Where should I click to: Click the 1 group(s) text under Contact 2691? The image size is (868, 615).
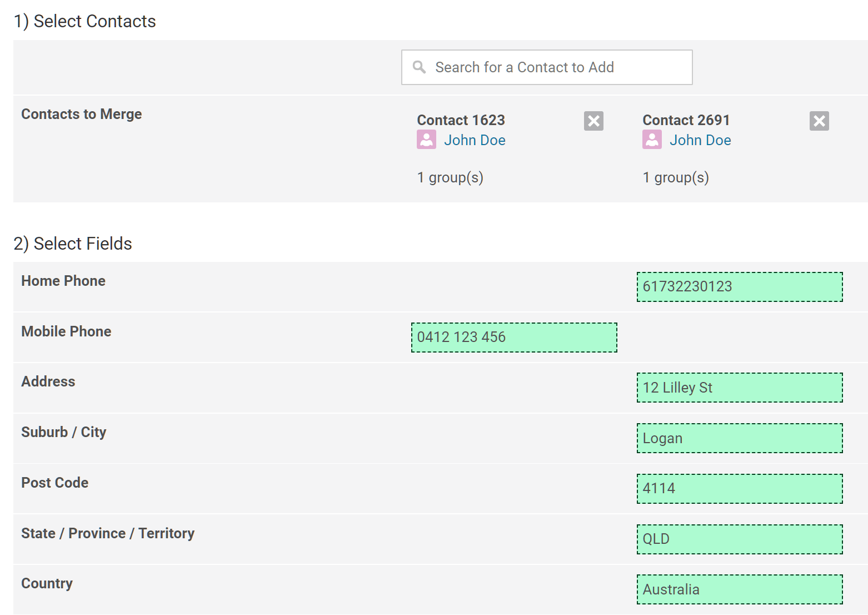676,177
